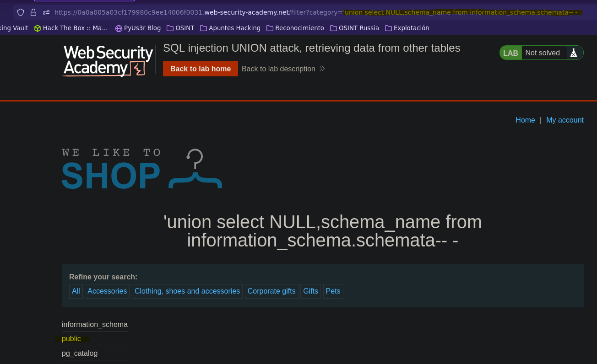This screenshot has width=597, height=364.
Task: Click the shield tracking protection icon
Action: click(x=21, y=12)
